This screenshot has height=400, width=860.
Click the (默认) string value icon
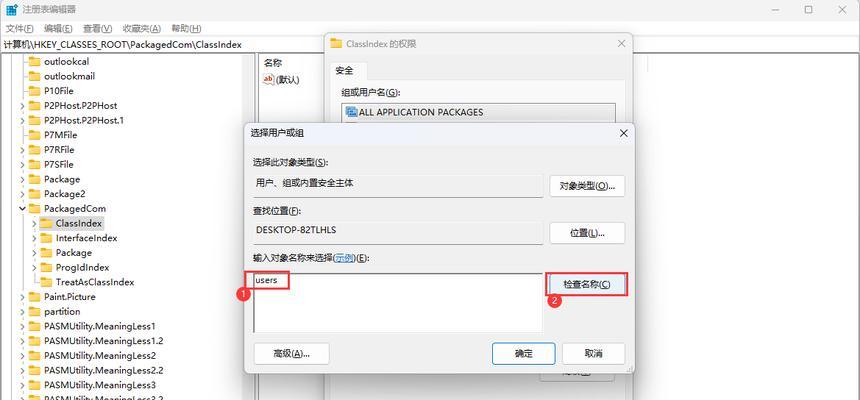point(269,80)
